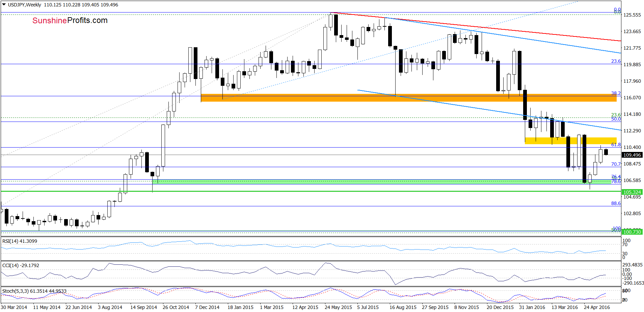Click the green 105.324 price label
This screenshot has height=312, width=644.
632,192
